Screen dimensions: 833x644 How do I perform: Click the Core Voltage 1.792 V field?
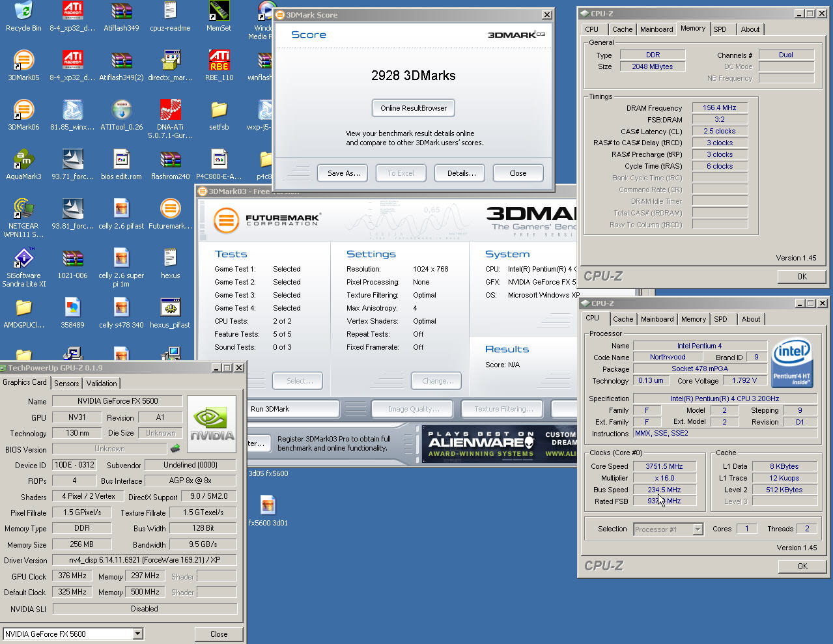[744, 381]
